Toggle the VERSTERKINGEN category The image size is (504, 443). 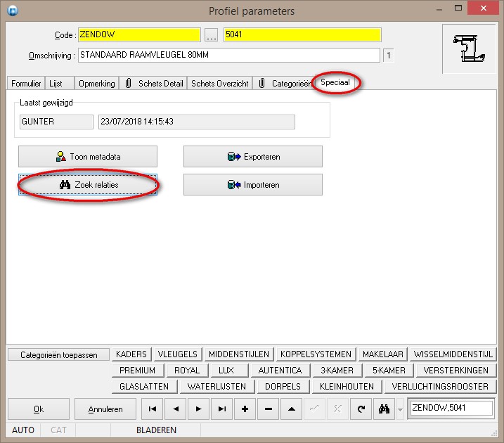(x=456, y=371)
